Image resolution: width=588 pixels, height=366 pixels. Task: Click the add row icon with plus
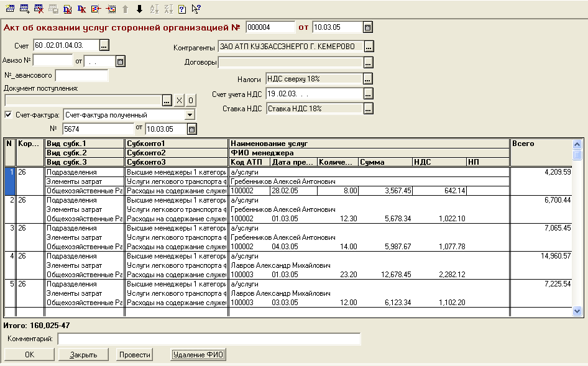[x=25, y=9]
